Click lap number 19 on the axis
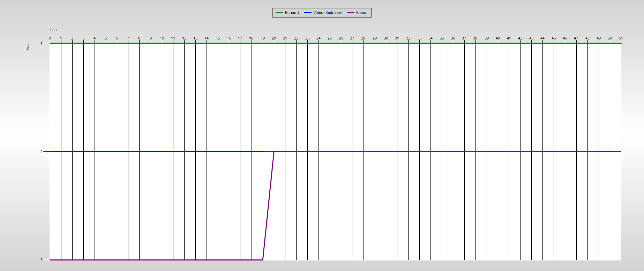This screenshot has height=271, width=644. click(x=263, y=38)
